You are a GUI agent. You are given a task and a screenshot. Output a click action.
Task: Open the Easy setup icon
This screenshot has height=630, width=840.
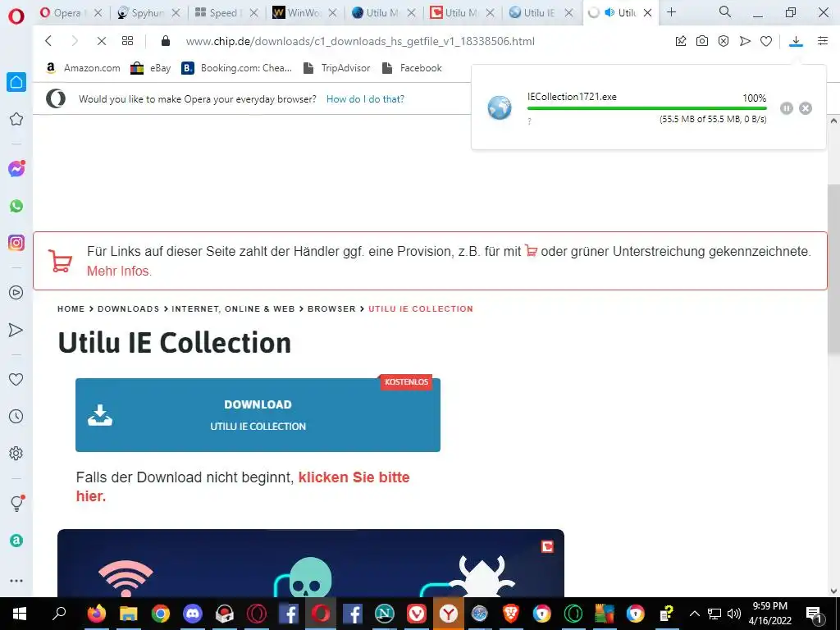[823, 41]
